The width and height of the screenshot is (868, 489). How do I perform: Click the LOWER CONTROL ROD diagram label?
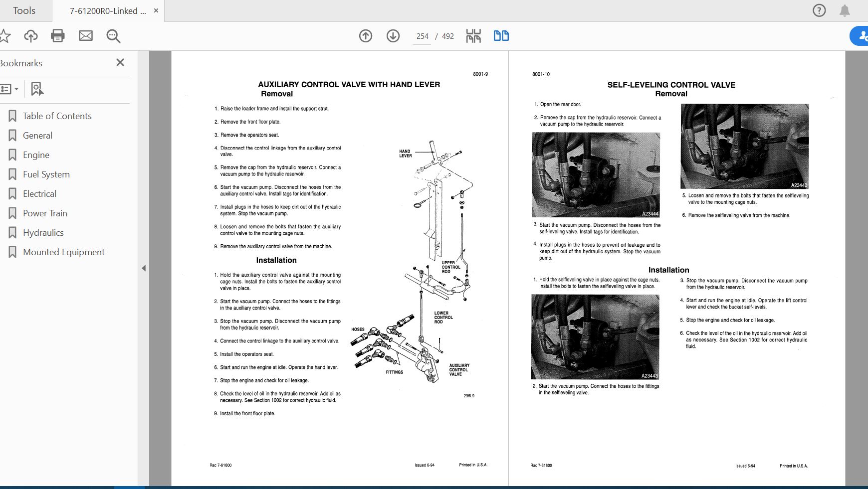point(443,318)
